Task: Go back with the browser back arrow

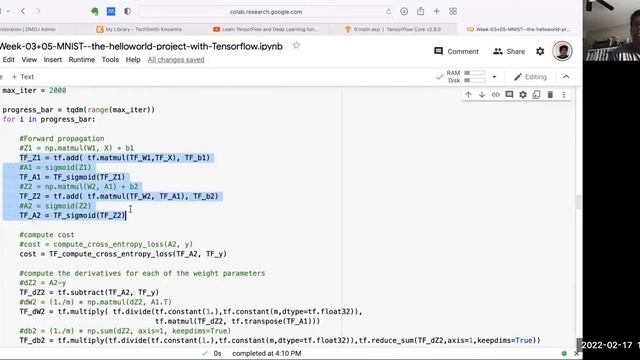Action: pos(23,11)
